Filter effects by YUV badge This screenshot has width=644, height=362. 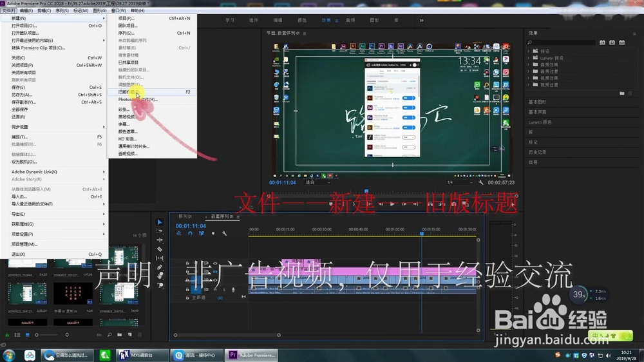tap(622, 43)
